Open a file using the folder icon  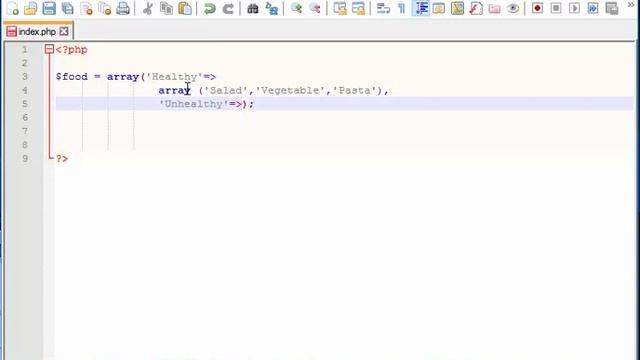point(31,8)
